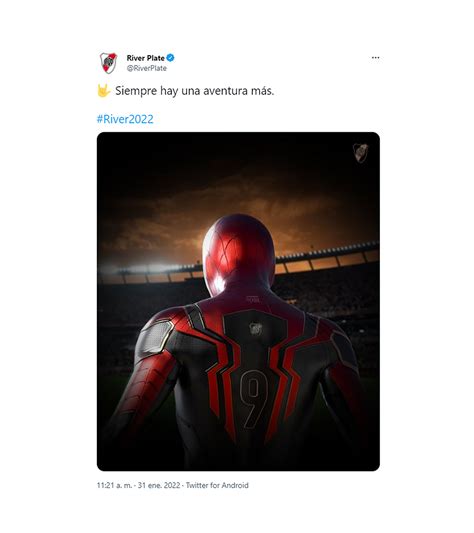Click the Spider-Man mask head in the image
The width and height of the screenshot is (474, 533).
coord(239,254)
